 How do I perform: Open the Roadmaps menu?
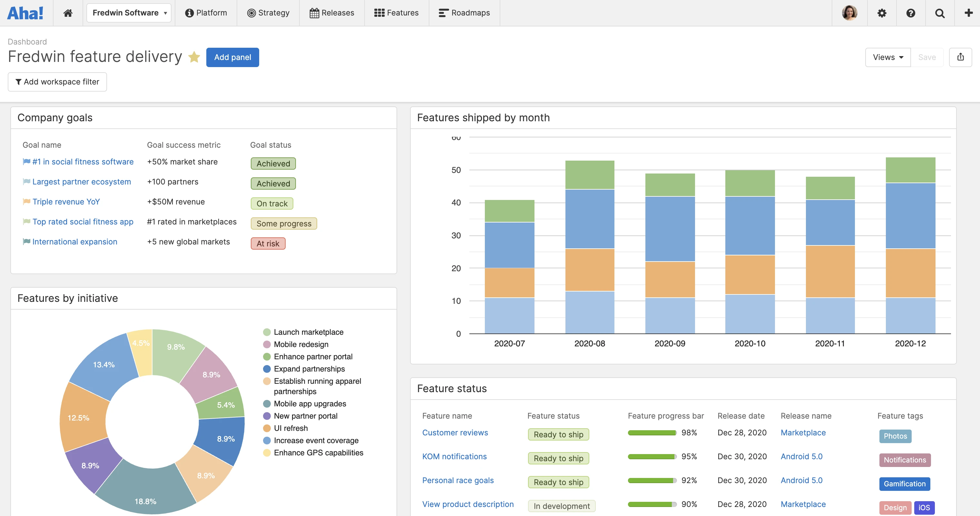464,13
